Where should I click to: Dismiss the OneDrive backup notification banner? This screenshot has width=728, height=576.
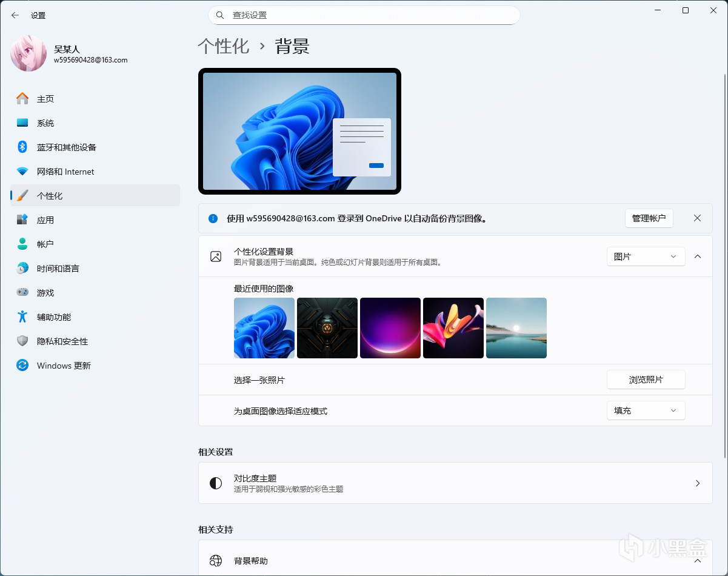(x=698, y=218)
